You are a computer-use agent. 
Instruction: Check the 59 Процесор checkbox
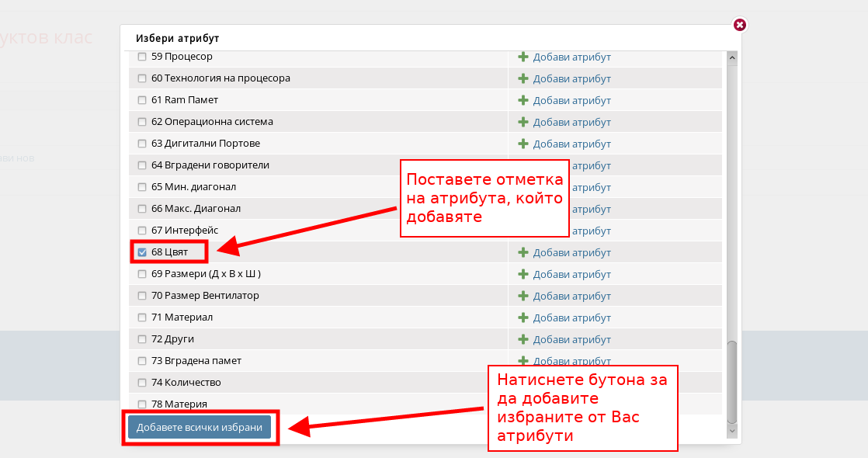(142, 57)
